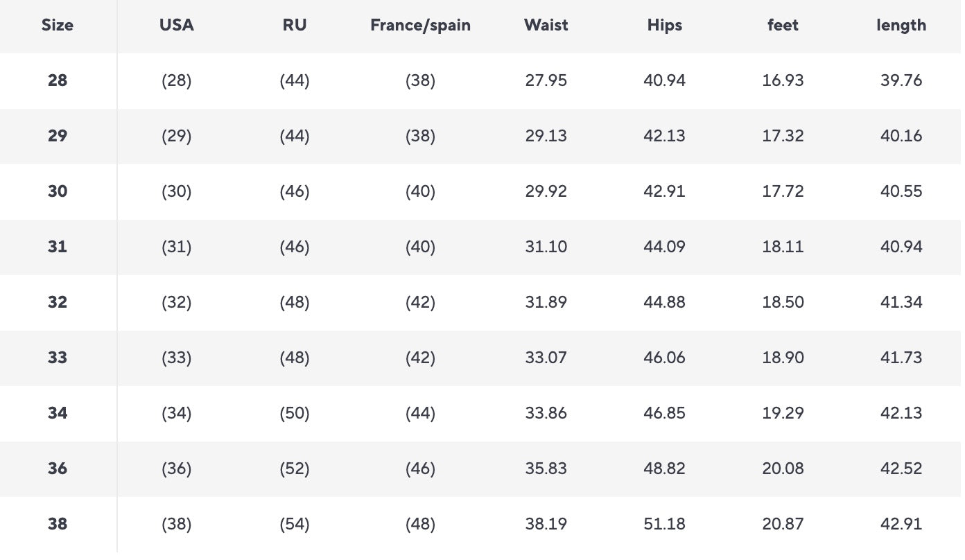Click feet value 19.29
The height and width of the screenshot is (560, 965).
783,413
